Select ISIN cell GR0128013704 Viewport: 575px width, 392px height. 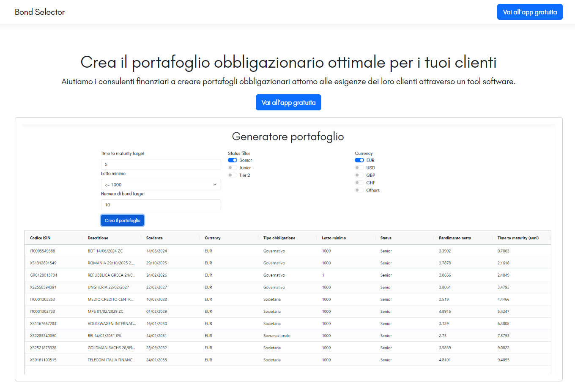pyautogui.click(x=44, y=275)
